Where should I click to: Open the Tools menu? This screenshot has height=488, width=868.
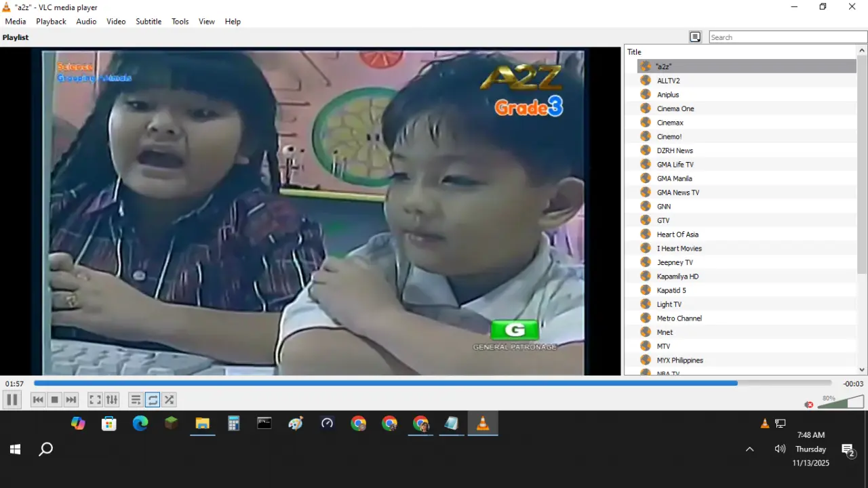point(180,22)
